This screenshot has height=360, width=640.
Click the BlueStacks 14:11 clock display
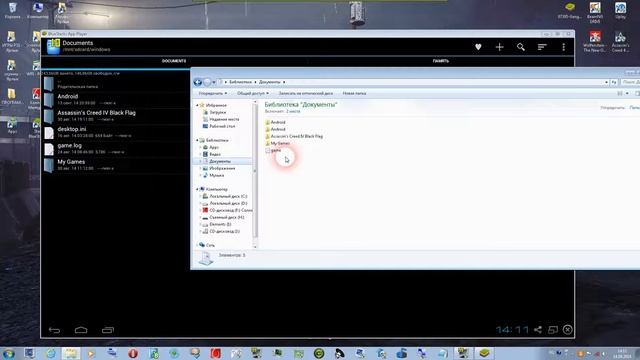tap(512, 329)
